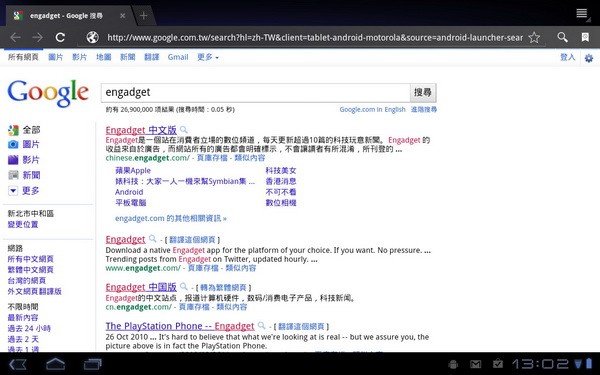Open the 香港消息 sitelink
This screenshot has width=600, height=375.
(281, 181)
